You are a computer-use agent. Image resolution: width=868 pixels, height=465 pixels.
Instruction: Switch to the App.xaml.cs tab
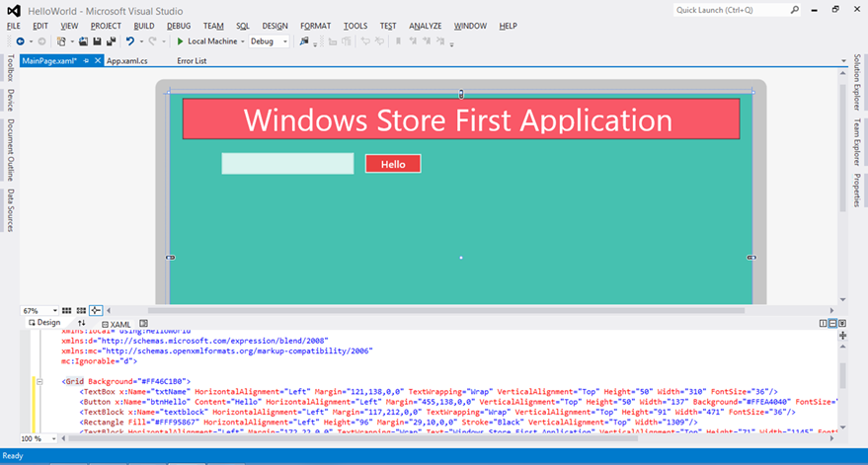click(127, 61)
